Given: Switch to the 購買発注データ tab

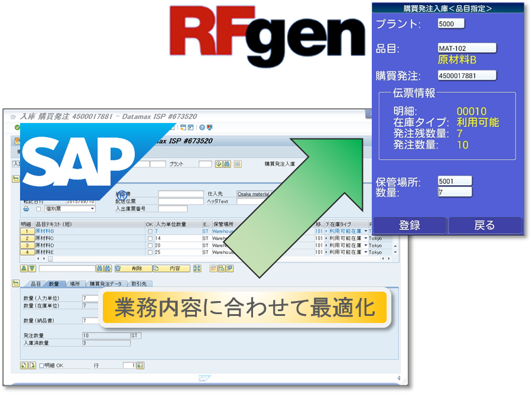Looking at the screenshot, I should pyautogui.click(x=105, y=283).
